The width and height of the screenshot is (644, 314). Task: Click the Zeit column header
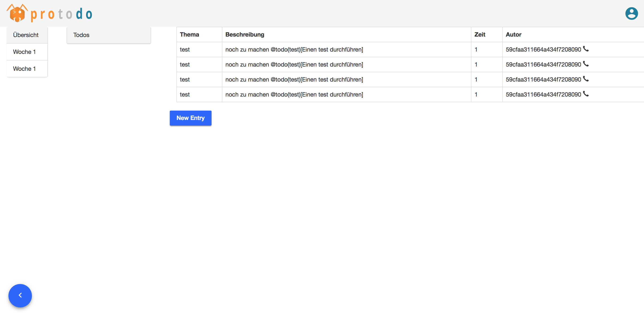point(480,34)
